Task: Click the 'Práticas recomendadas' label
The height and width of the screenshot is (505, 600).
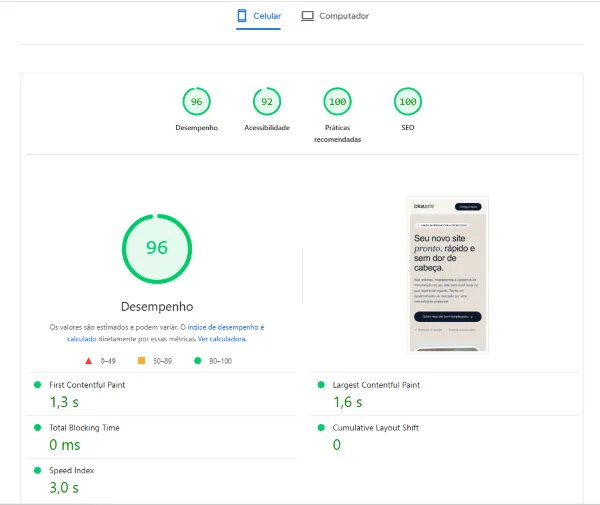Action: click(x=337, y=134)
